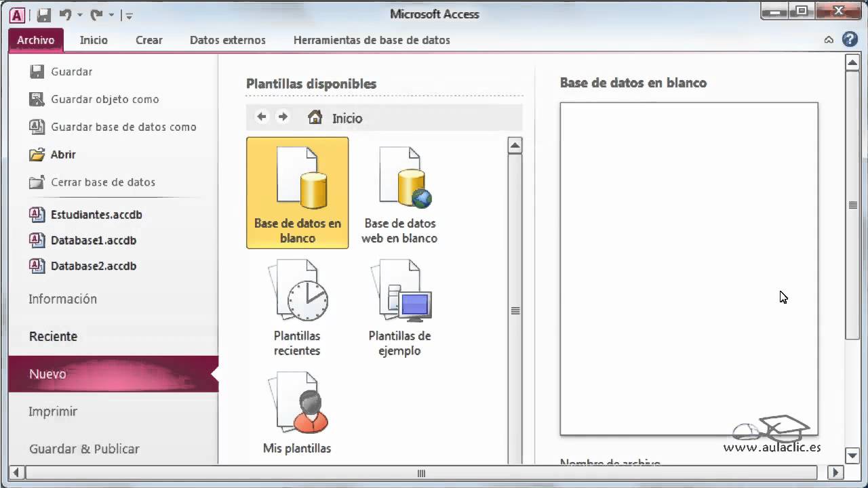Click Abrir to open a database
868x488 pixels.
tap(53, 155)
